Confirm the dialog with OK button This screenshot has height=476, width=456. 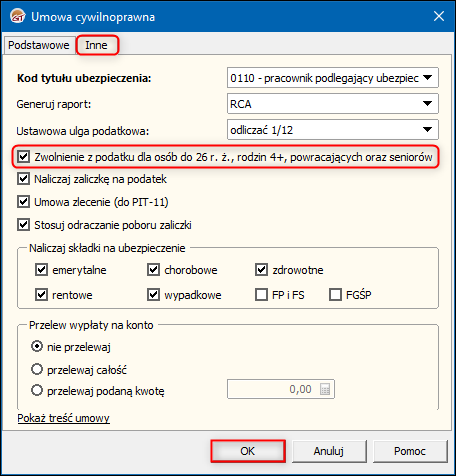click(x=248, y=451)
